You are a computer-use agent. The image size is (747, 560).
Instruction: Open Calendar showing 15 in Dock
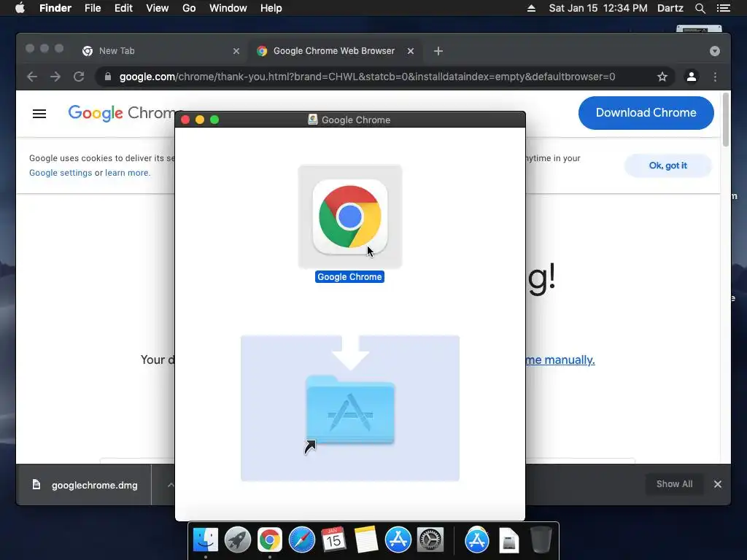point(333,540)
